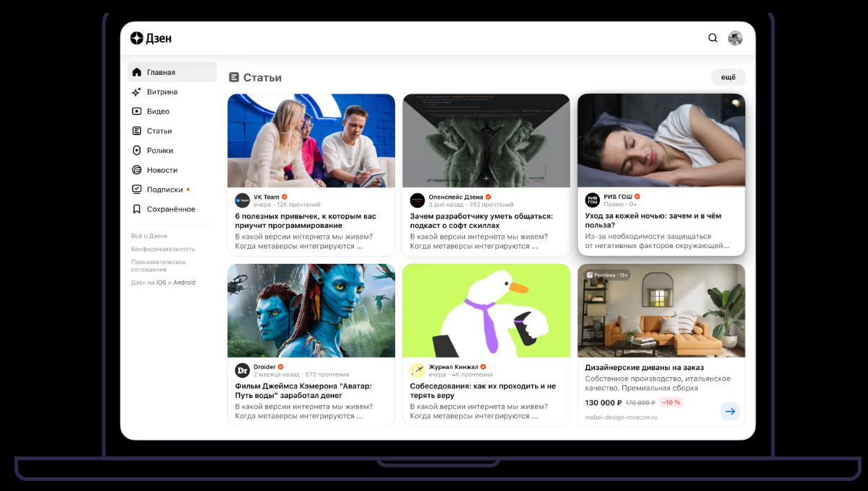The width and height of the screenshot is (868, 491).
Task: Open search with the magnifier icon
Action: (x=713, y=38)
